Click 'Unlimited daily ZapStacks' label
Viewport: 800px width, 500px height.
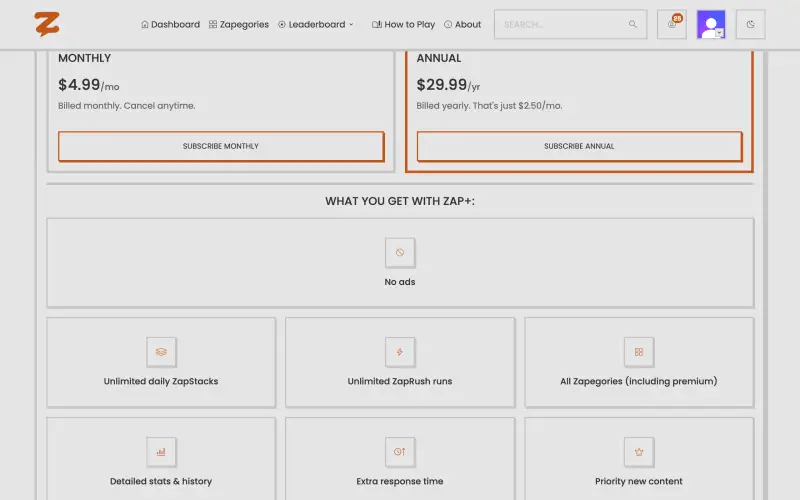pos(161,382)
